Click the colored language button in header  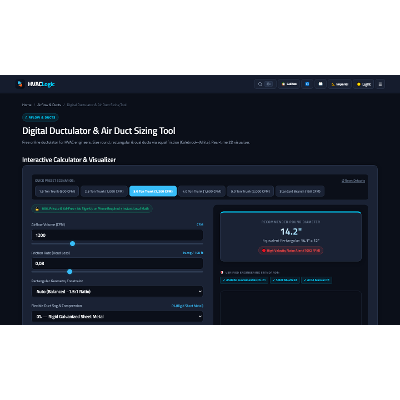pos(289,84)
